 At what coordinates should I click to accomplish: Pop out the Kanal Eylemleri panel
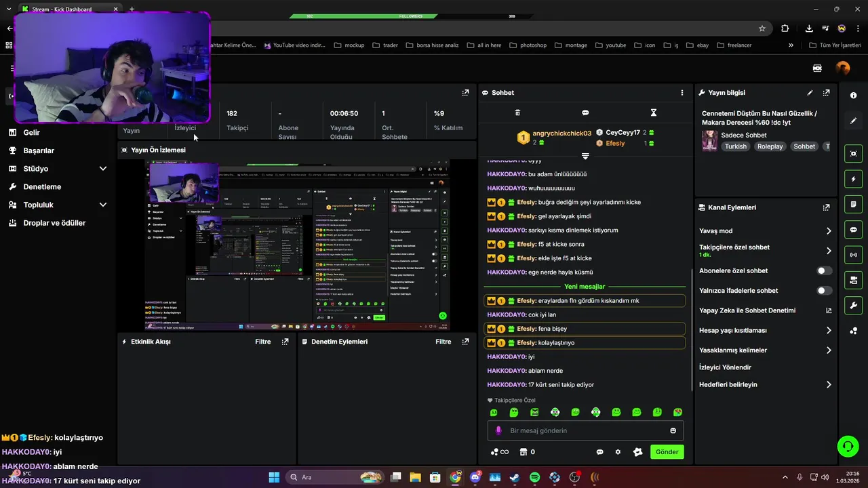tap(826, 207)
